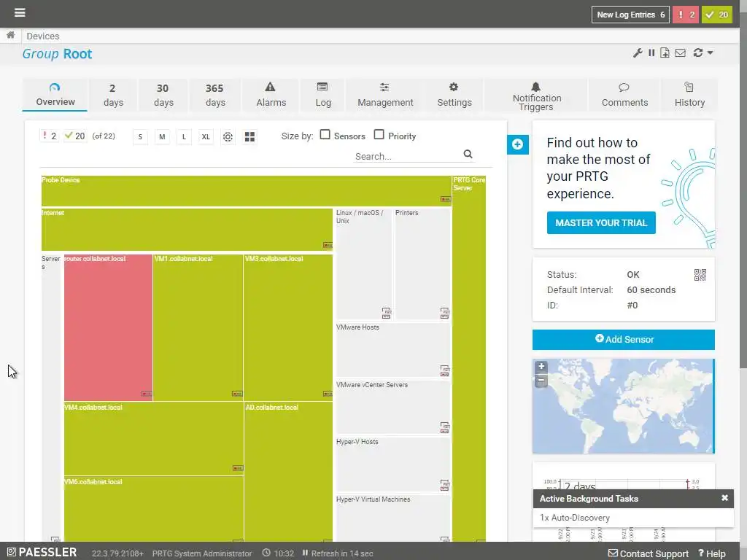Open the Overview tab
This screenshot has height=560, width=747.
(x=55, y=95)
